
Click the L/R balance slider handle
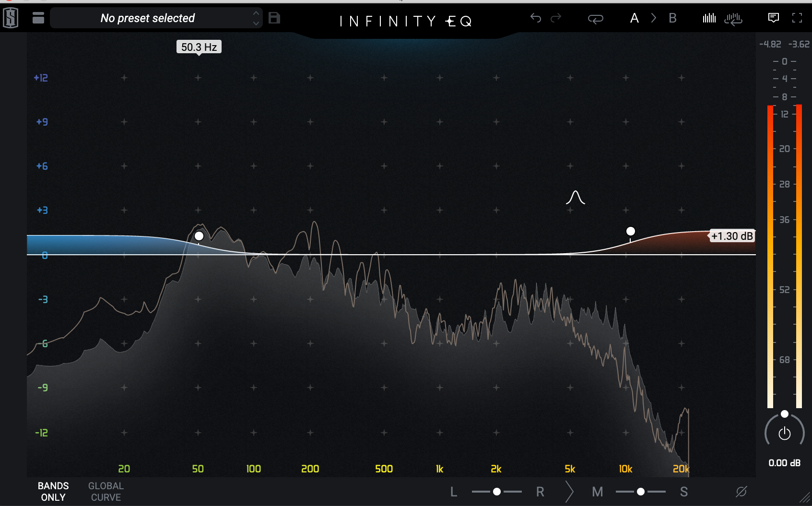497,492
